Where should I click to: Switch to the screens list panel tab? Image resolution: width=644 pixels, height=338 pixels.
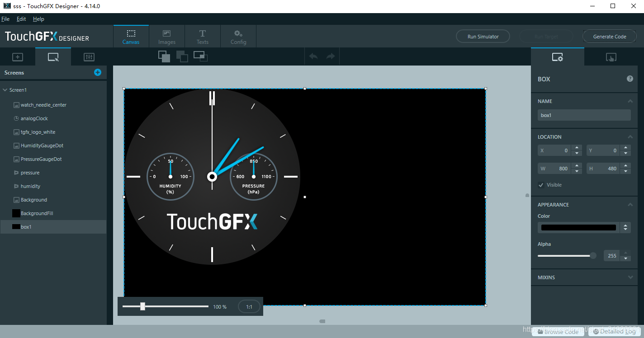[53, 57]
